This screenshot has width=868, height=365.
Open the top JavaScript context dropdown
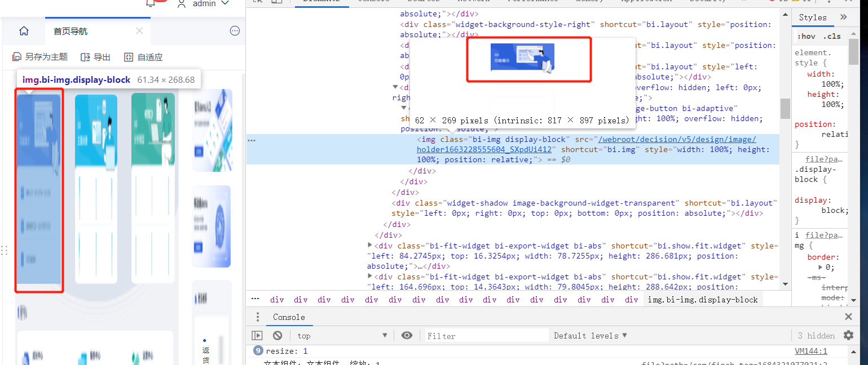tap(342, 336)
